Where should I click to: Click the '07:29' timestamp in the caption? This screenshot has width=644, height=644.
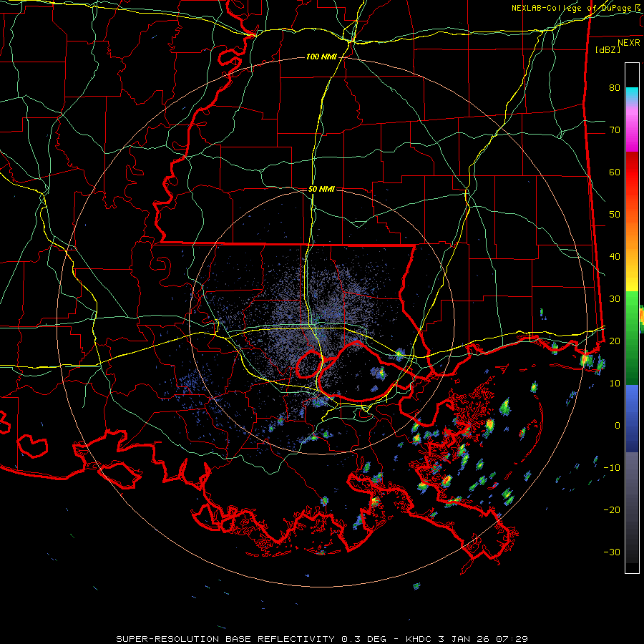click(512, 639)
